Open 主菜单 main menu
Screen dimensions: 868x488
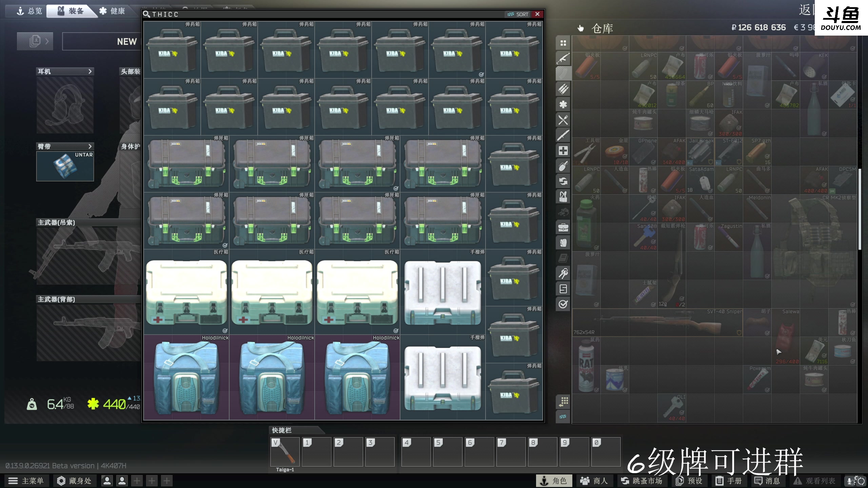click(x=26, y=481)
